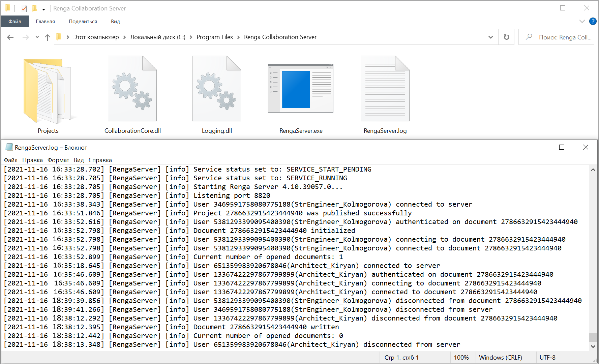The height and width of the screenshot is (364, 599).
Task: Open the Quick Access Toolbar customize dropdown
Action: (43, 9)
